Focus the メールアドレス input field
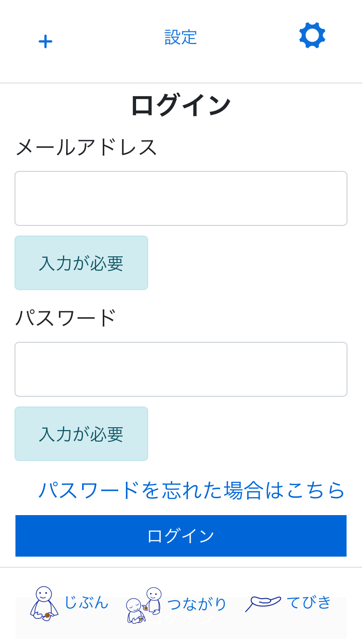 point(181,198)
